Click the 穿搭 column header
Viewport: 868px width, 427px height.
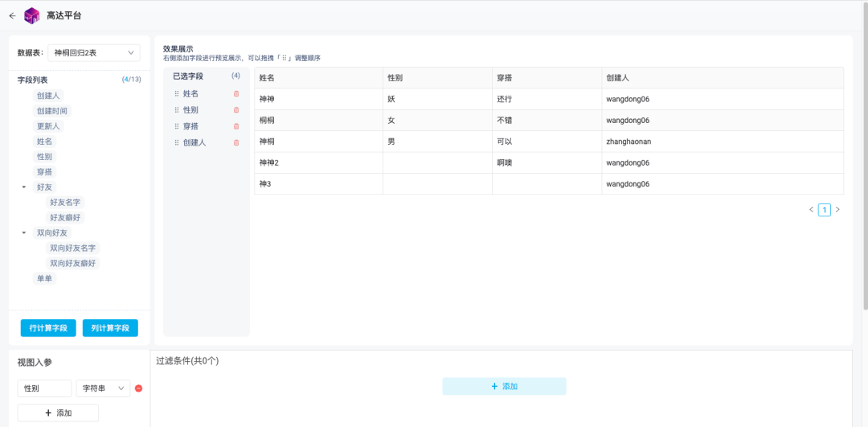pos(547,78)
